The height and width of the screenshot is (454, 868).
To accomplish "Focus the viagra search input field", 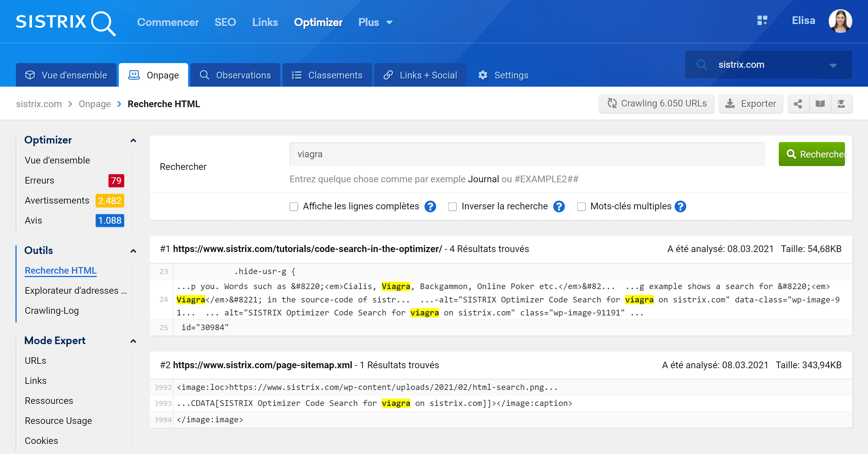I will pos(527,154).
